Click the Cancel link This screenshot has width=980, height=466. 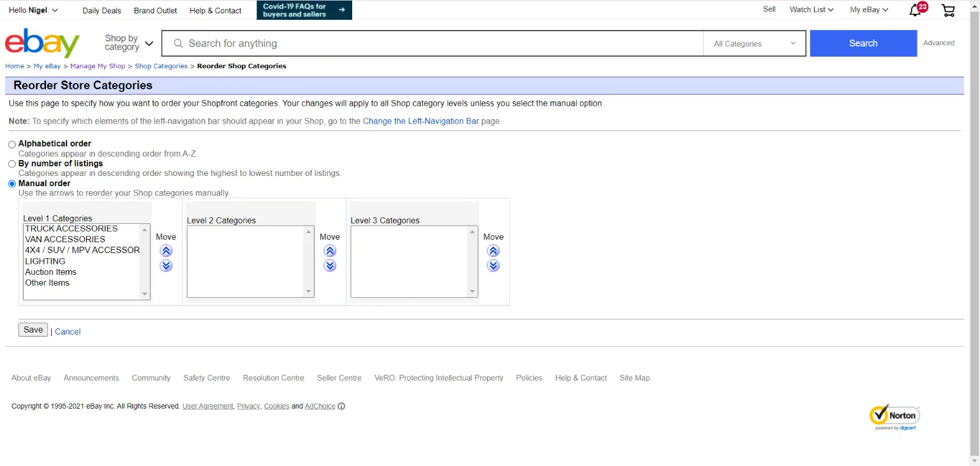click(68, 331)
